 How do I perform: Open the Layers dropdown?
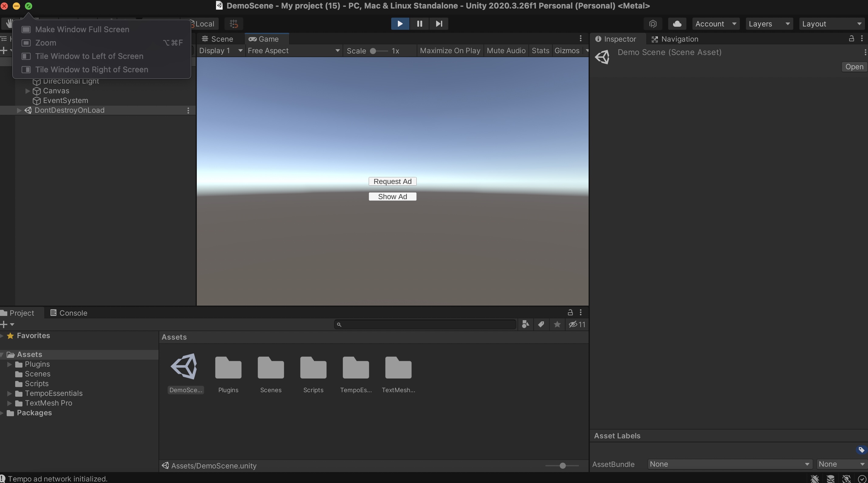coord(769,24)
